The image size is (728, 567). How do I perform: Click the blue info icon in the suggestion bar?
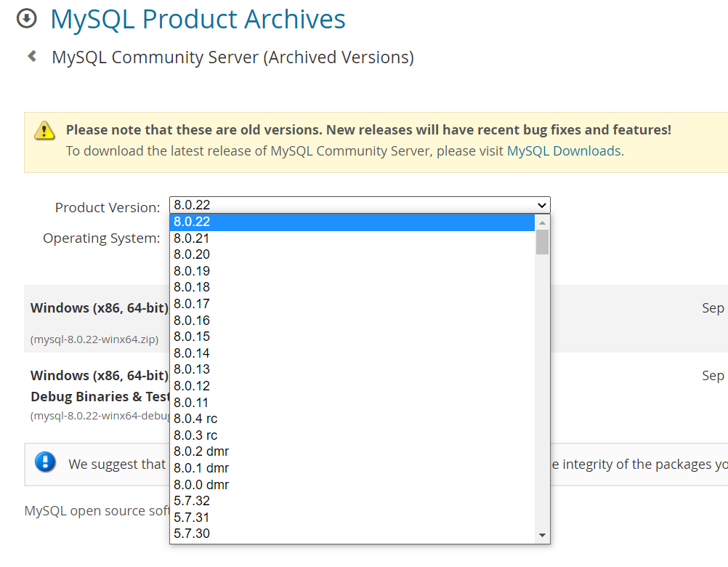[45, 464]
